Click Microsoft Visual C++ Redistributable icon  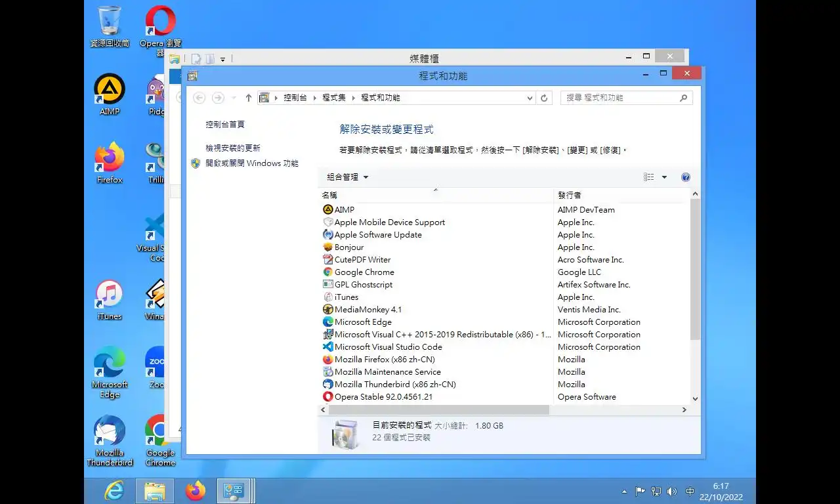[328, 334]
